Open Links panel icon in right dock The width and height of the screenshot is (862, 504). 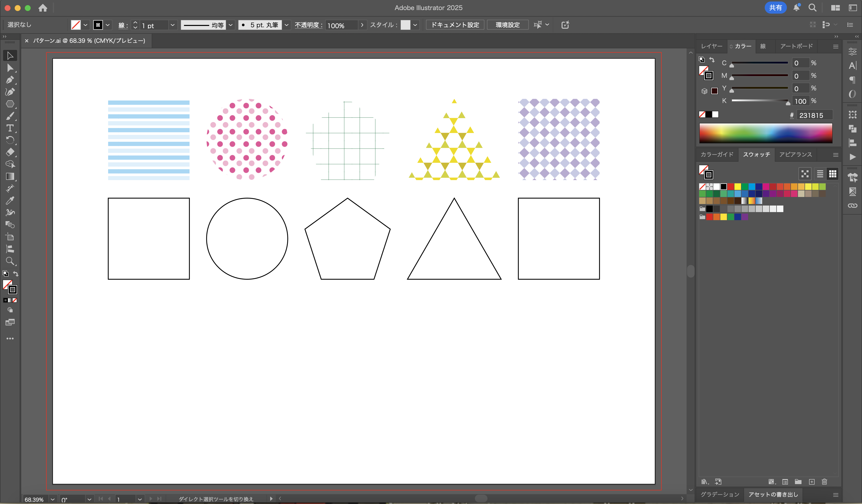point(852,206)
